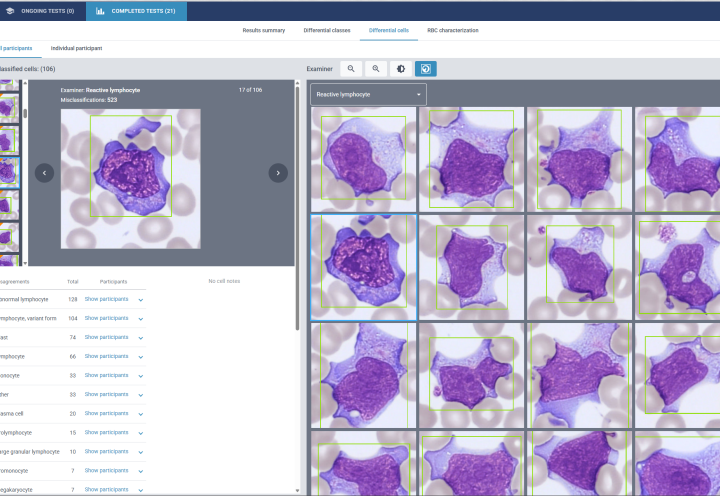The image size is (720, 496).
Task: Select the Individual participant tab
Action: (76, 48)
